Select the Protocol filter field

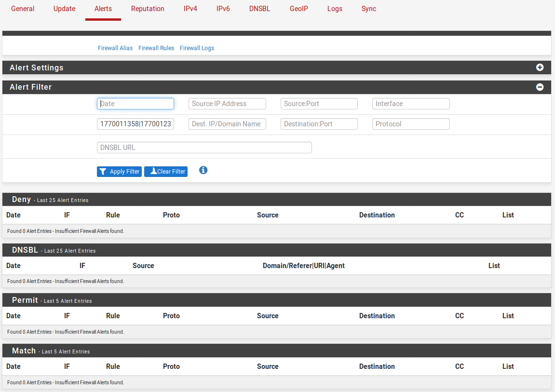click(x=411, y=124)
